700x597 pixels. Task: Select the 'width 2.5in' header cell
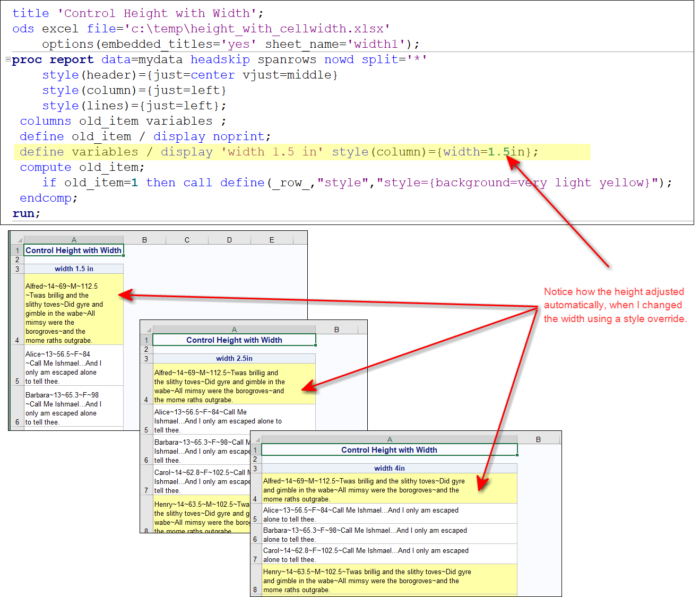(234, 358)
